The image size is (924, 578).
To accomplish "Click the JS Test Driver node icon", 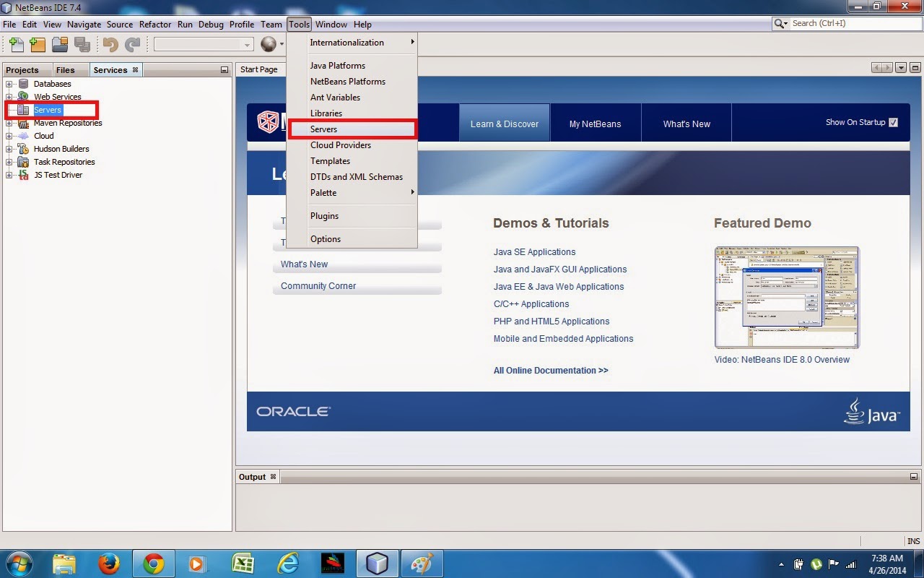I will coord(23,175).
